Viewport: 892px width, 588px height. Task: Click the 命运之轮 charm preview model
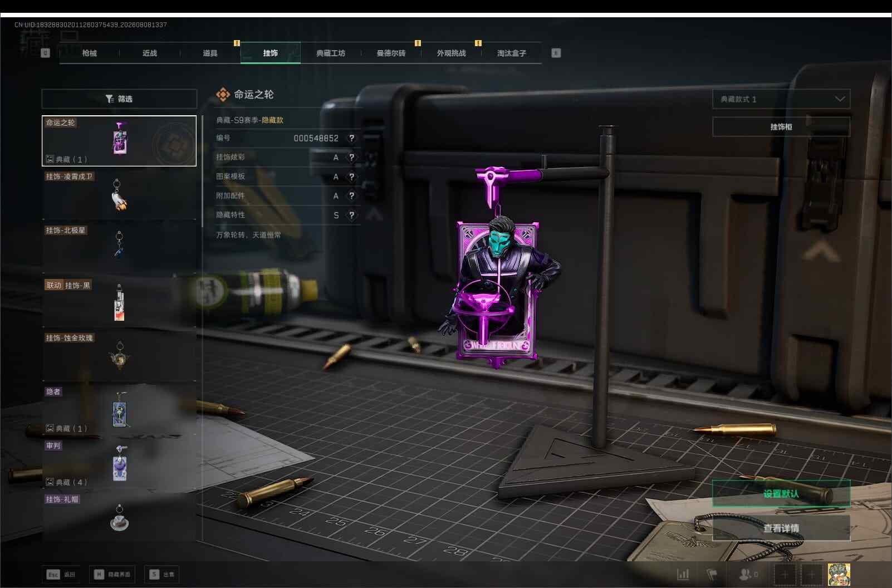(x=499, y=267)
